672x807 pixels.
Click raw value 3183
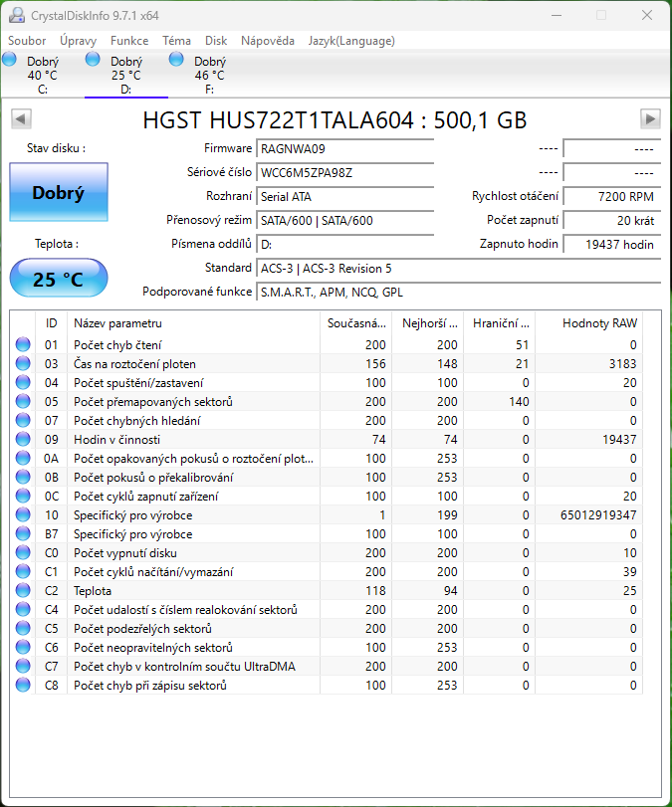point(622,364)
